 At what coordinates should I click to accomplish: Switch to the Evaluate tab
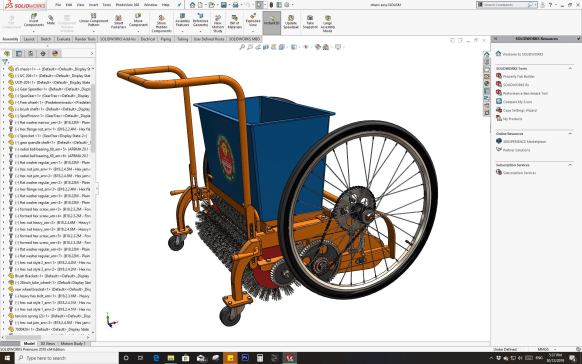(63, 39)
